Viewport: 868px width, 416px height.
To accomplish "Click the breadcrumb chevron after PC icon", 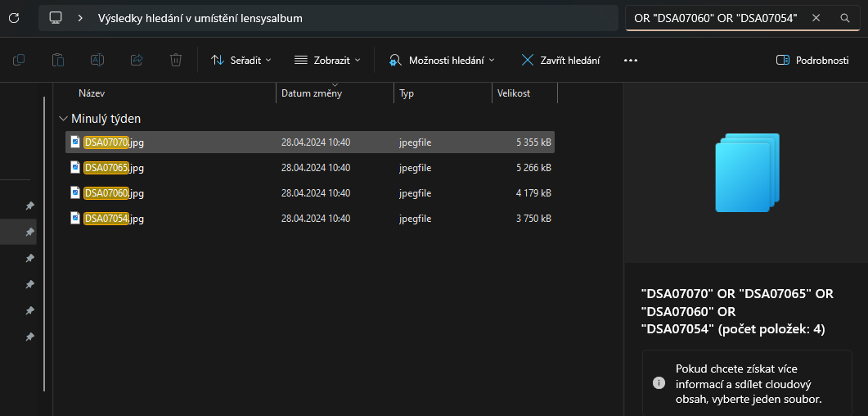I will tap(80, 18).
